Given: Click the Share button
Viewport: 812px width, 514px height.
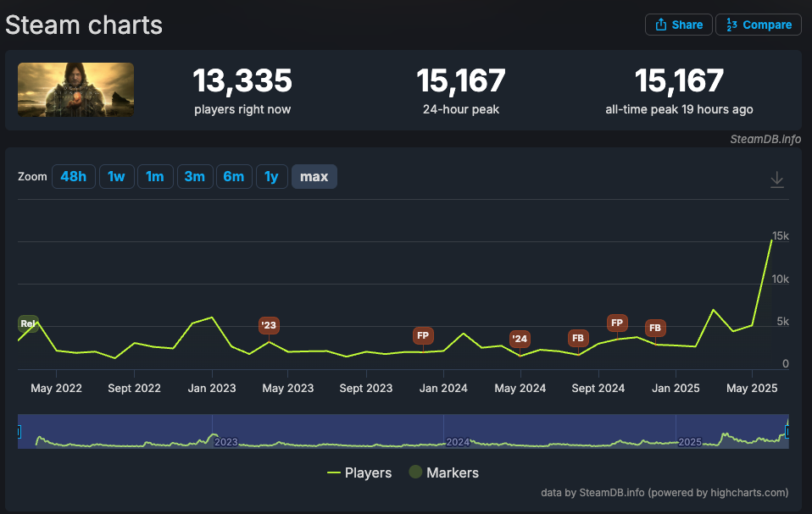Looking at the screenshot, I should [x=678, y=25].
